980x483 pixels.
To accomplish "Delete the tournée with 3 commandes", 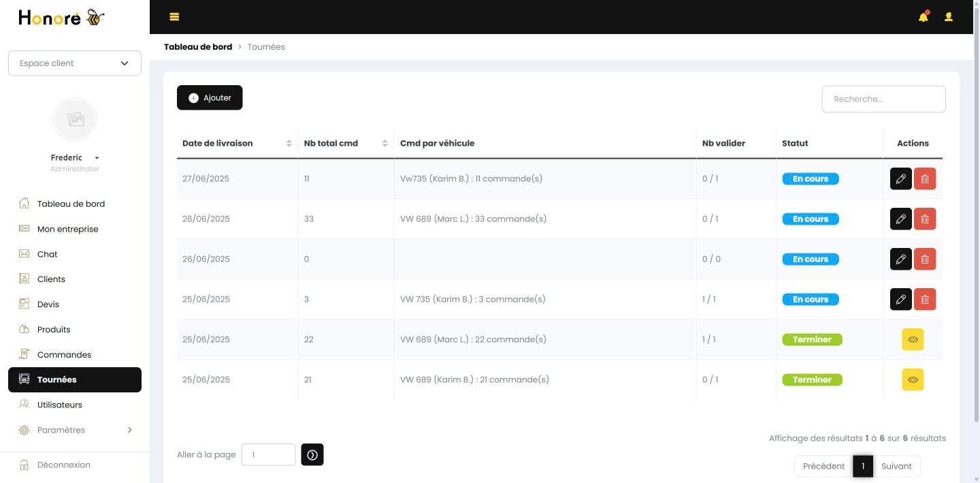I will [x=925, y=300].
